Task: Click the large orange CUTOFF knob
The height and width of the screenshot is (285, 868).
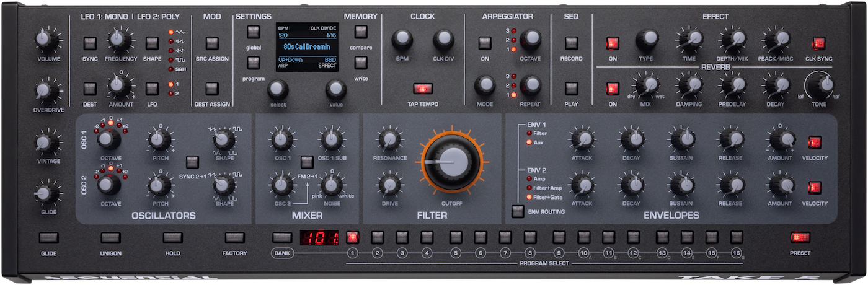Action: [451, 162]
